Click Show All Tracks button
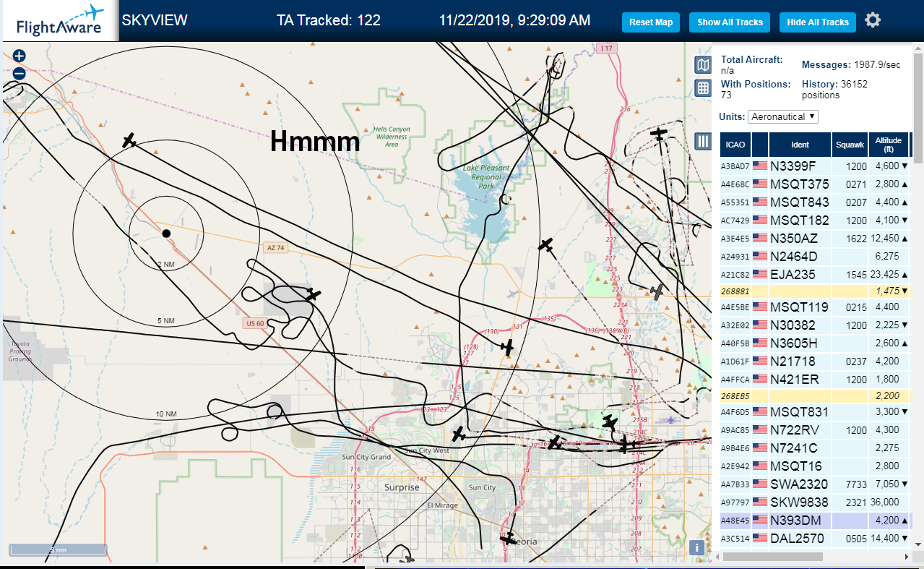 [x=730, y=22]
